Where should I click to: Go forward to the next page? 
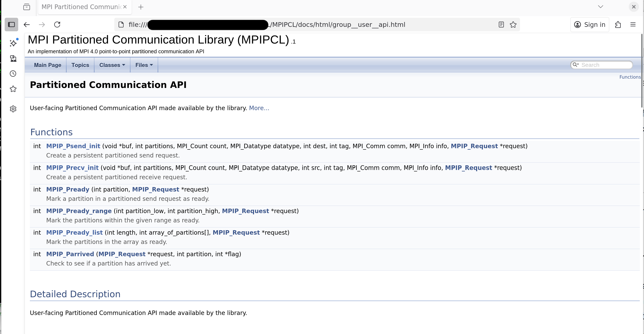click(42, 25)
